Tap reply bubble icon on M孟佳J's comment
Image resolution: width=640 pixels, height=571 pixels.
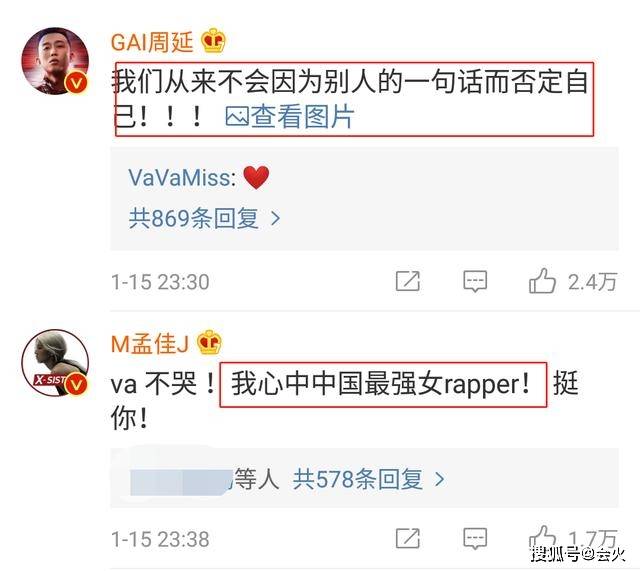coord(475,538)
